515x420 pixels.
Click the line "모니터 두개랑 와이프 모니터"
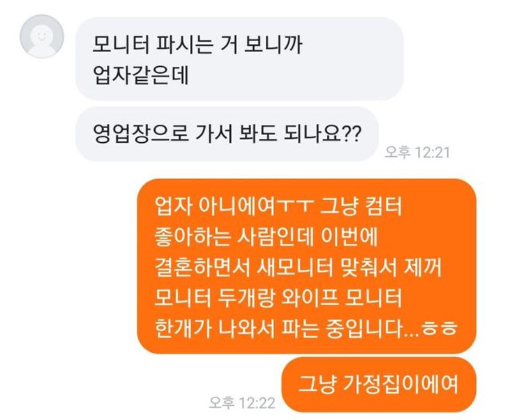(278, 297)
